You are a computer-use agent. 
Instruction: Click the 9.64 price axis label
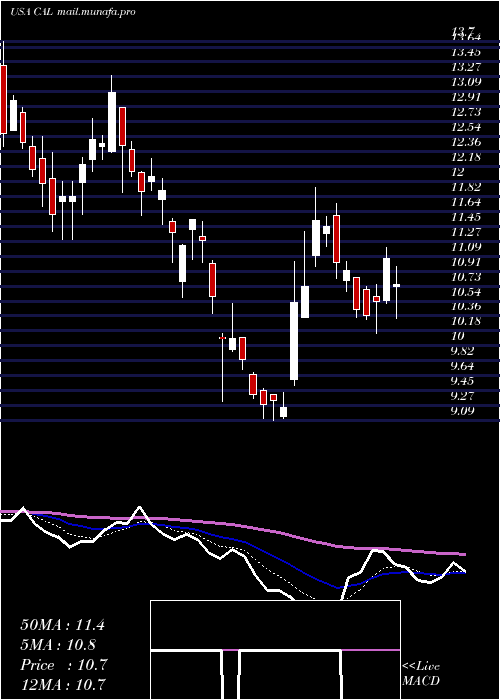click(462, 367)
